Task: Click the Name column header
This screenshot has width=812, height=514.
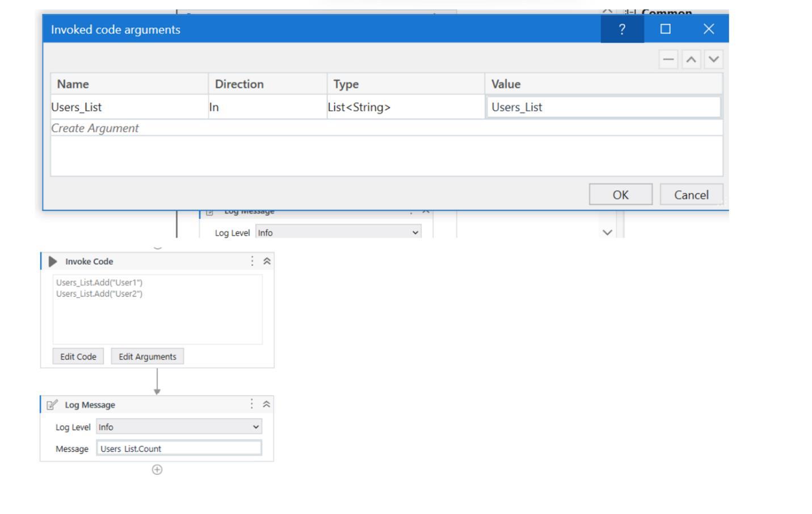Action: point(129,84)
